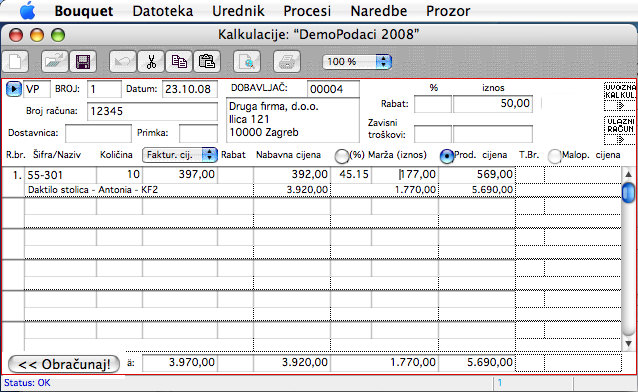638x392 pixels.
Task: Select the (%) Marža radio button
Action: point(341,156)
